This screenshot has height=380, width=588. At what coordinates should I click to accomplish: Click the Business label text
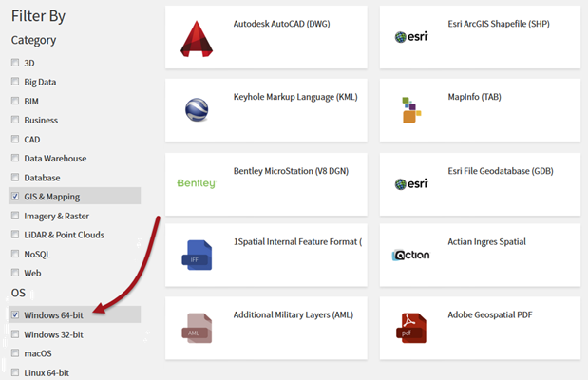pyautogui.click(x=41, y=121)
